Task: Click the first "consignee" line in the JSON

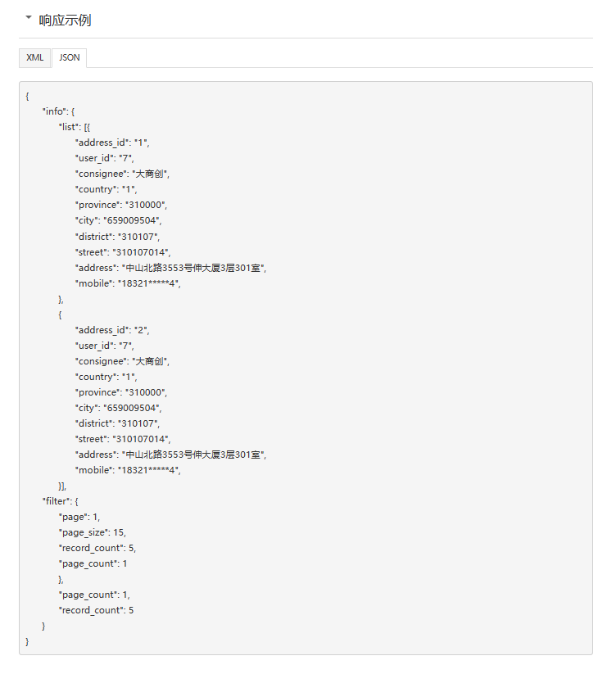Action: [122, 174]
